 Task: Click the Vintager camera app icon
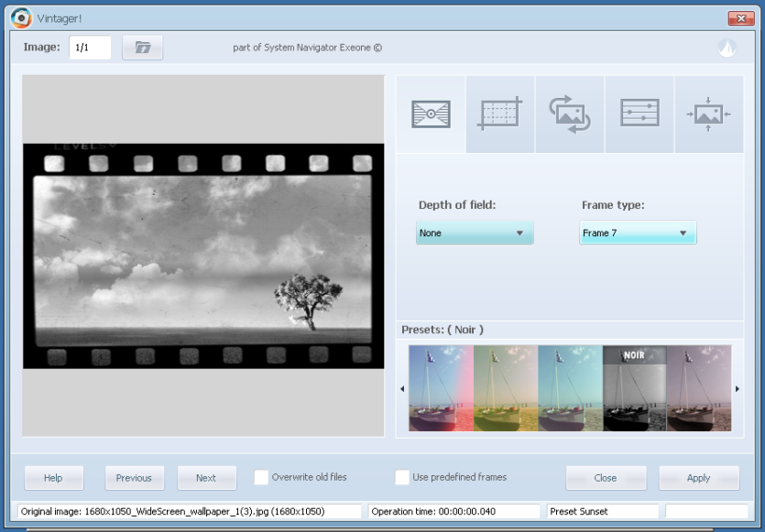point(21,18)
